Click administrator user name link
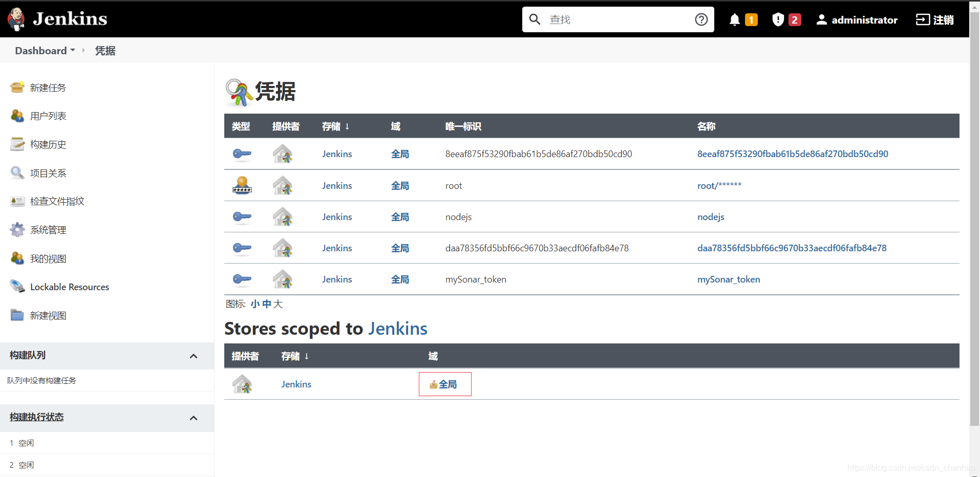This screenshot has width=980, height=477. tap(864, 19)
